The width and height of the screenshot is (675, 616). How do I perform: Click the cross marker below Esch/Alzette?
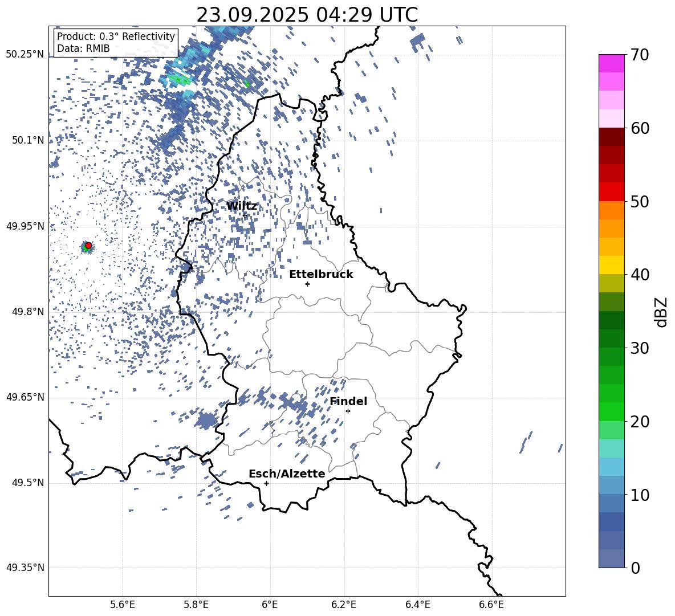266,483
